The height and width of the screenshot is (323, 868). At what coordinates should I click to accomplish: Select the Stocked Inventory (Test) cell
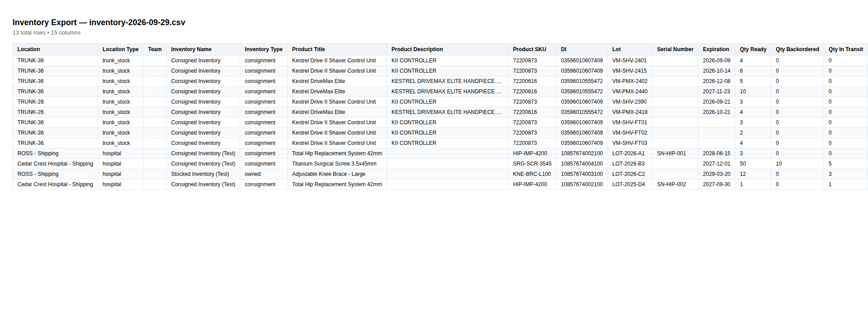tap(203, 174)
